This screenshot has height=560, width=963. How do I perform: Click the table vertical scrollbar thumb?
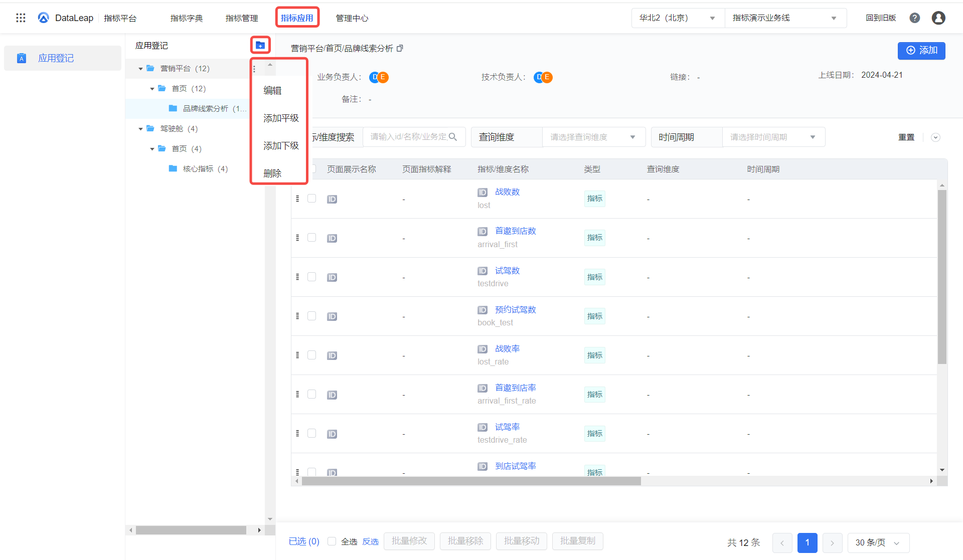(x=942, y=277)
